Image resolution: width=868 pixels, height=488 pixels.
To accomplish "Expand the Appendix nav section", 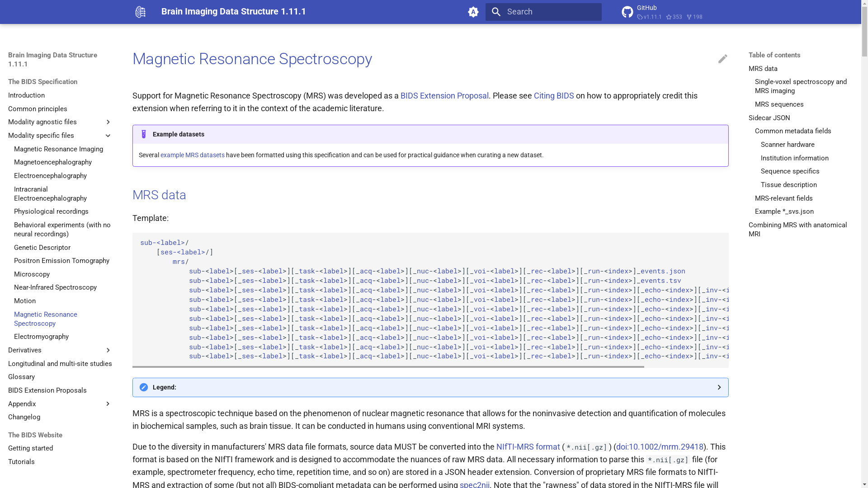I will pyautogui.click(x=108, y=404).
